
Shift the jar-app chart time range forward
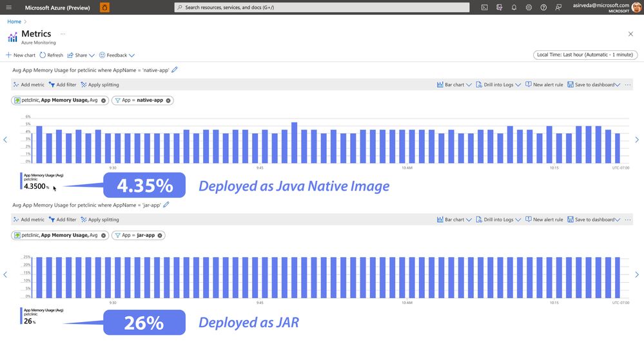tap(637, 274)
